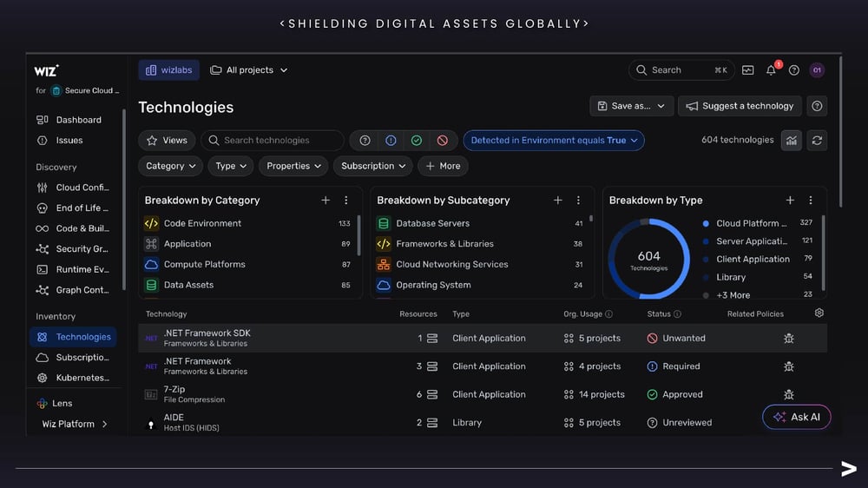Expand Wiz Platform in sidebar
868x488 pixels.
coord(74,424)
